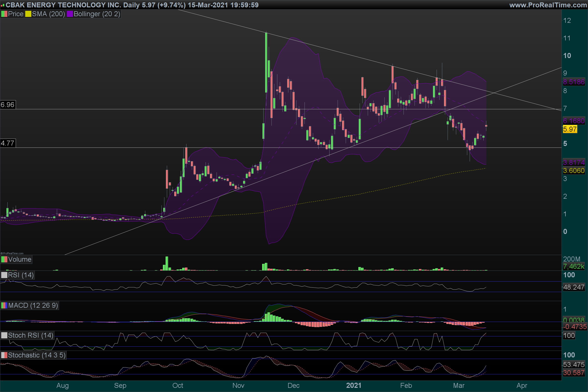Click the Stoch RSI (14) legend icon
This screenshot has height=392, width=588.
click(4, 335)
